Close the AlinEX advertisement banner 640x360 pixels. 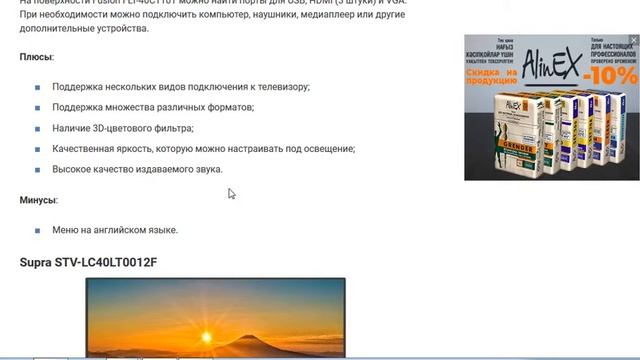tap(634, 40)
